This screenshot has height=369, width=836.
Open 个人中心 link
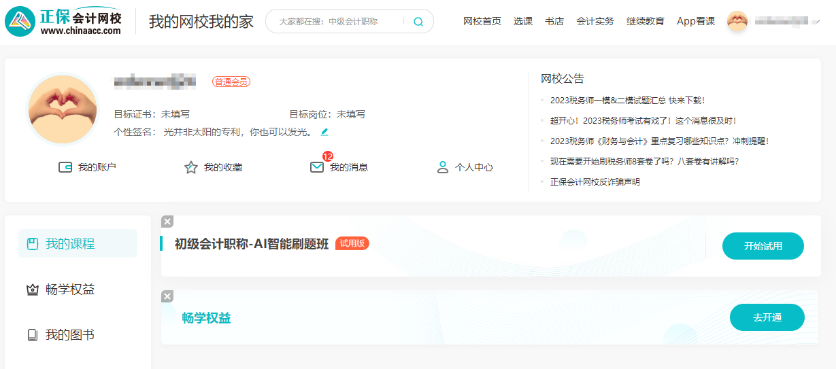click(473, 167)
